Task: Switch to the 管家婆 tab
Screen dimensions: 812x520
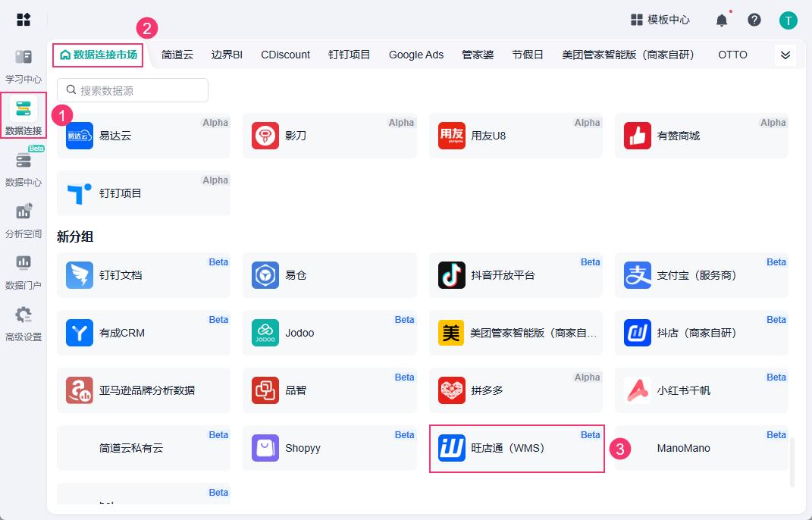Action: tap(478, 55)
